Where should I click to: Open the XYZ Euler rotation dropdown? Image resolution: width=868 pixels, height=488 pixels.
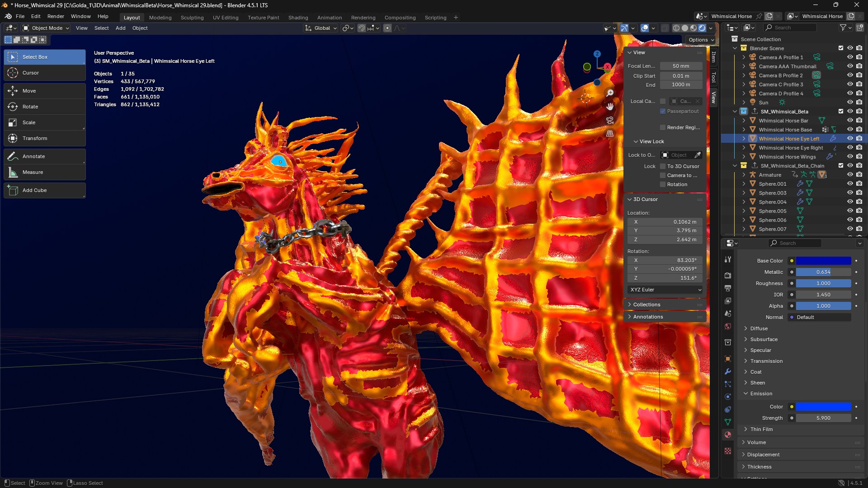[x=665, y=290]
